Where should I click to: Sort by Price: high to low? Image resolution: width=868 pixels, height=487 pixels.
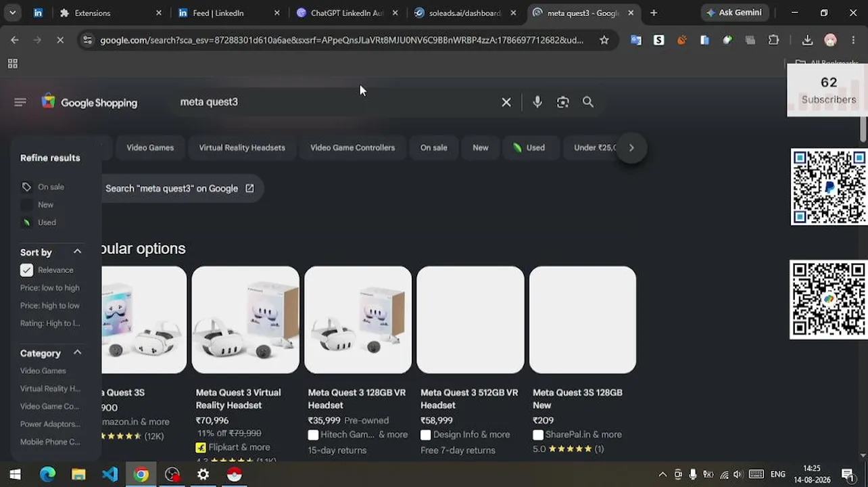(50, 305)
